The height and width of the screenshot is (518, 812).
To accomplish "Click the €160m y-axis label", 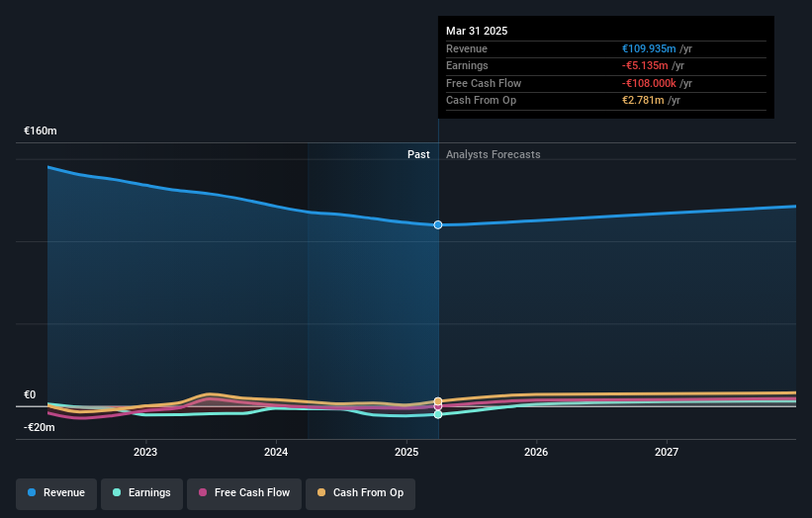I will tap(41, 130).
